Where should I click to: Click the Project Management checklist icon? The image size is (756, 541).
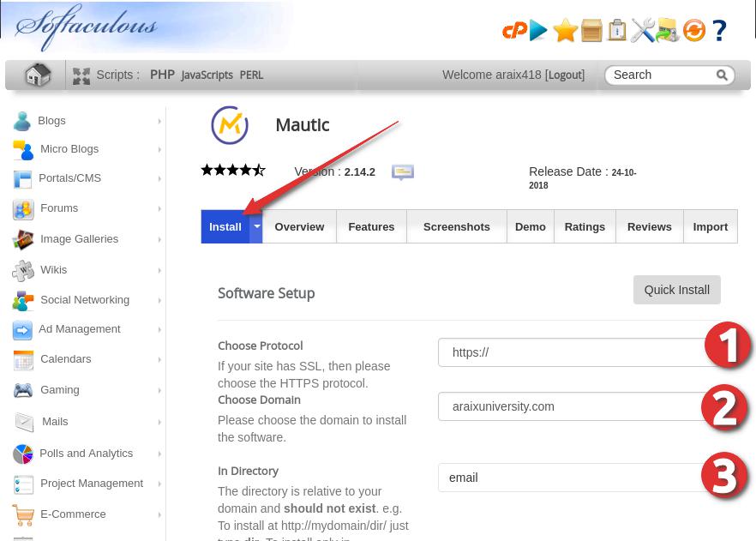23,484
